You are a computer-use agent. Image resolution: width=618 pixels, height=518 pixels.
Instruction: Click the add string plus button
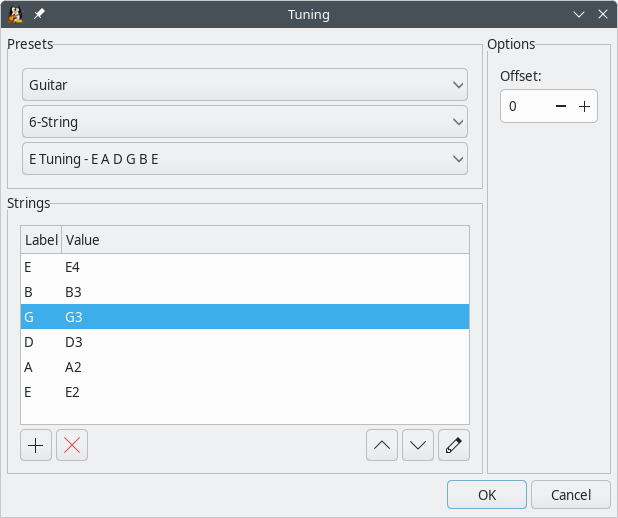37,446
